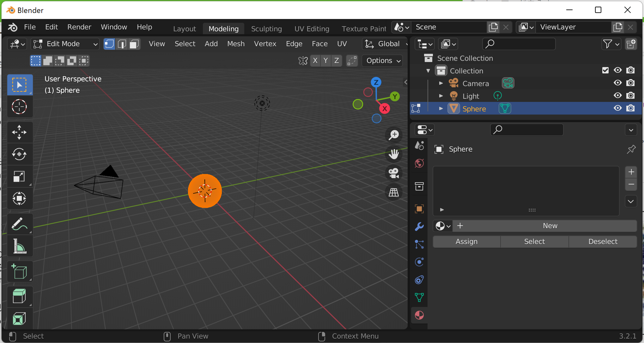Select the Measure tool
This screenshot has width=644, height=343.
(x=19, y=246)
